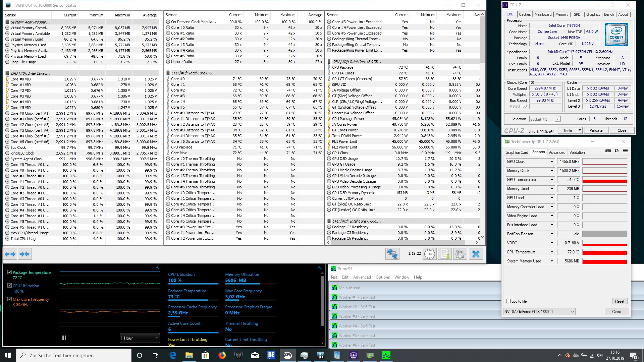Click Worker #1 Self-Test icon in Prime95
The image size is (644, 362).
coord(335,297)
